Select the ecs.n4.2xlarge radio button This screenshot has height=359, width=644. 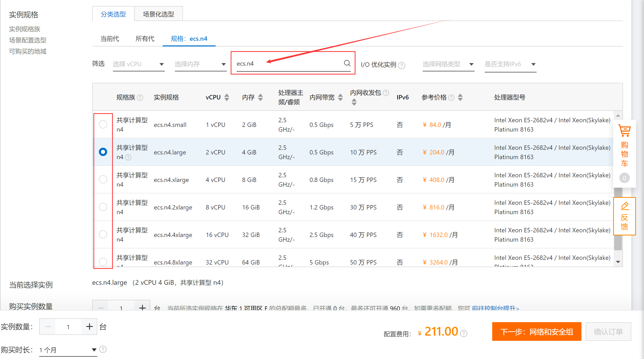[x=103, y=207]
